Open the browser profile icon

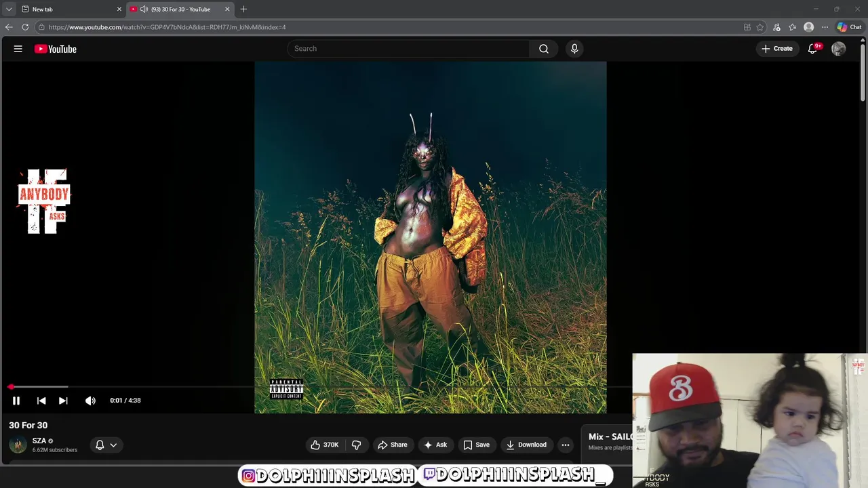pyautogui.click(x=808, y=27)
